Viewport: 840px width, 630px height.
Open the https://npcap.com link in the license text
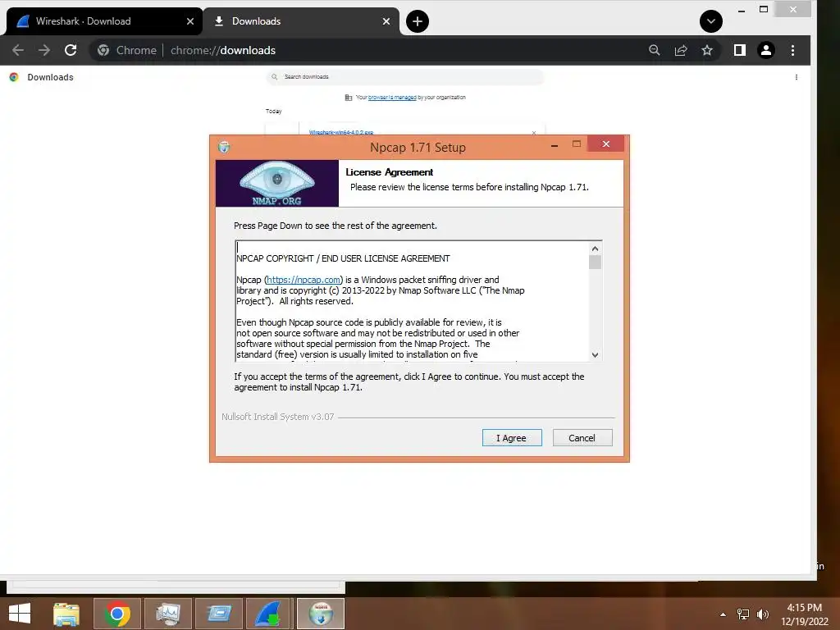[x=304, y=280]
